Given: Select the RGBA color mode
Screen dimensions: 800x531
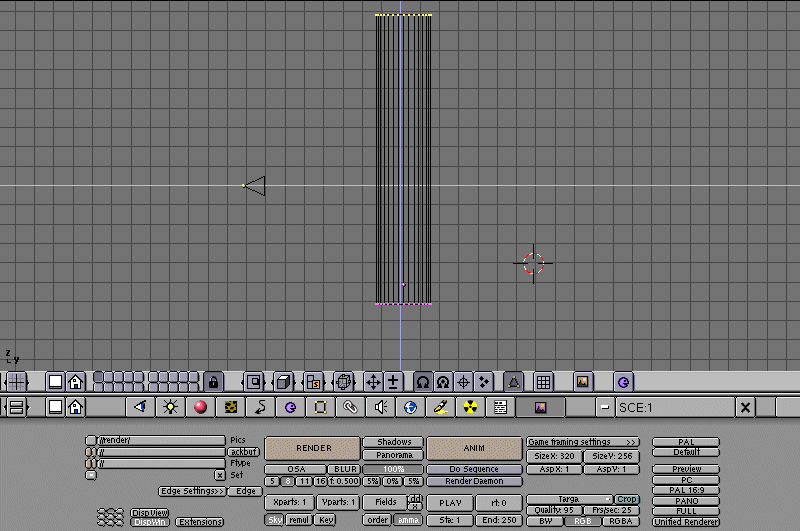Looking at the screenshot, I should [620, 521].
